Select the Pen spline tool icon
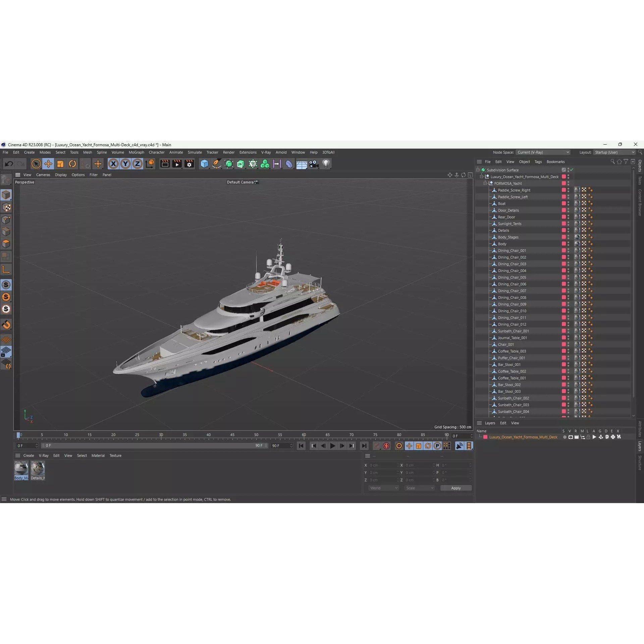 coord(216,164)
